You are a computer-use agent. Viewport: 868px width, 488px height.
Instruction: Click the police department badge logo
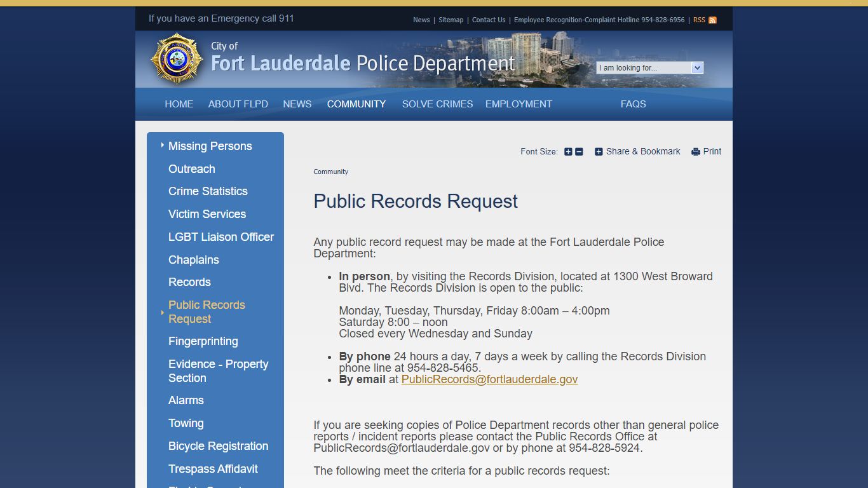[177, 58]
